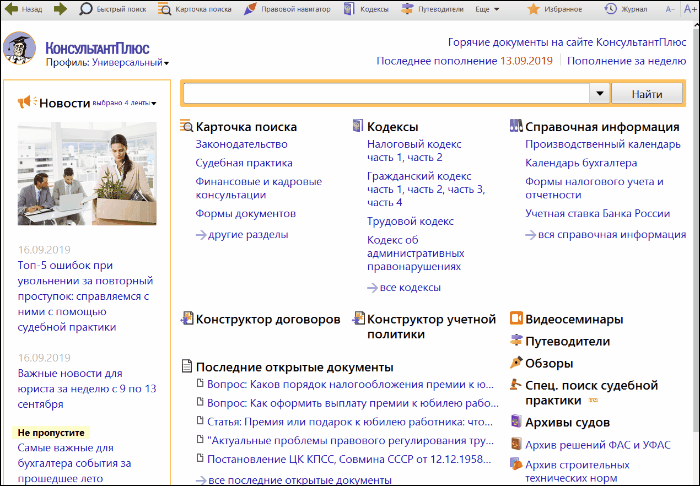Screen dimensions: 700x486
Task: Open Налоговый кодекс link
Action: click(414, 144)
